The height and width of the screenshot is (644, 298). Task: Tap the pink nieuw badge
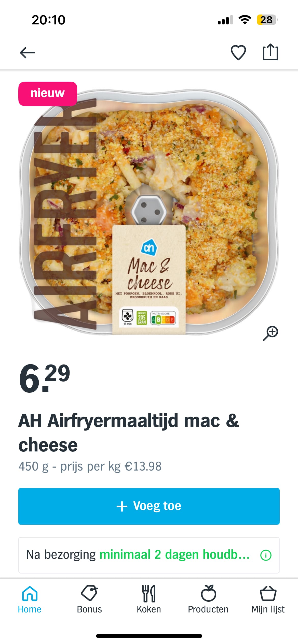tap(48, 94)
